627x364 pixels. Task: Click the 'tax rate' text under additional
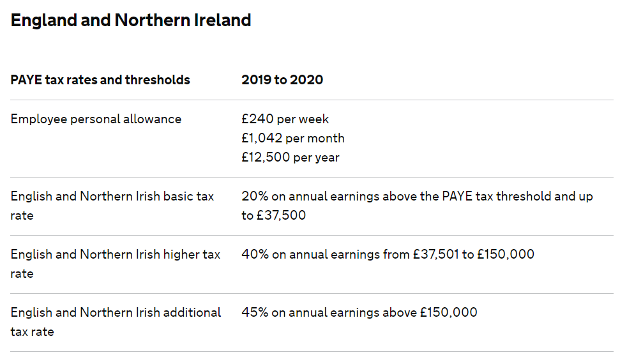tap(33, 332)
